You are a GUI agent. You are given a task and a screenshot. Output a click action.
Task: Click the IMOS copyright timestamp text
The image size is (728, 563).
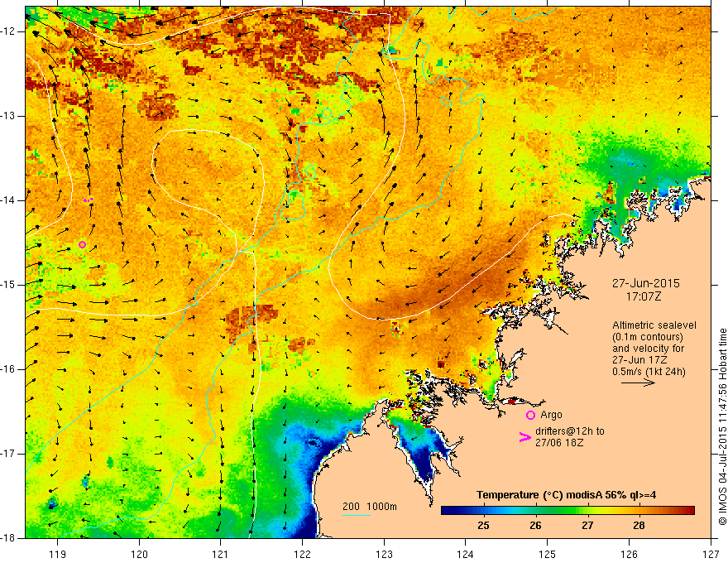pyautogui.click(x=722, y=426)
